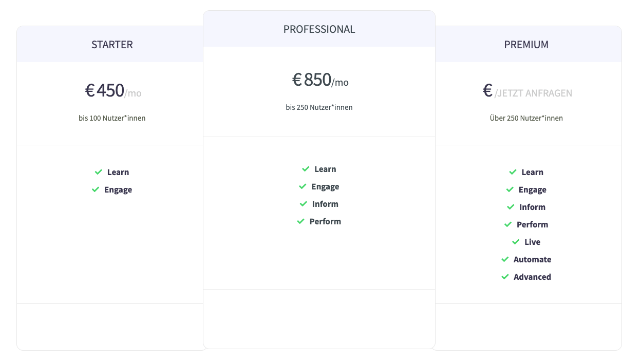This screenshot has width=641, height=364.
Task: Click checkmark beside Professional Perform
Action: pyautogui.click(x=300, y=221)
